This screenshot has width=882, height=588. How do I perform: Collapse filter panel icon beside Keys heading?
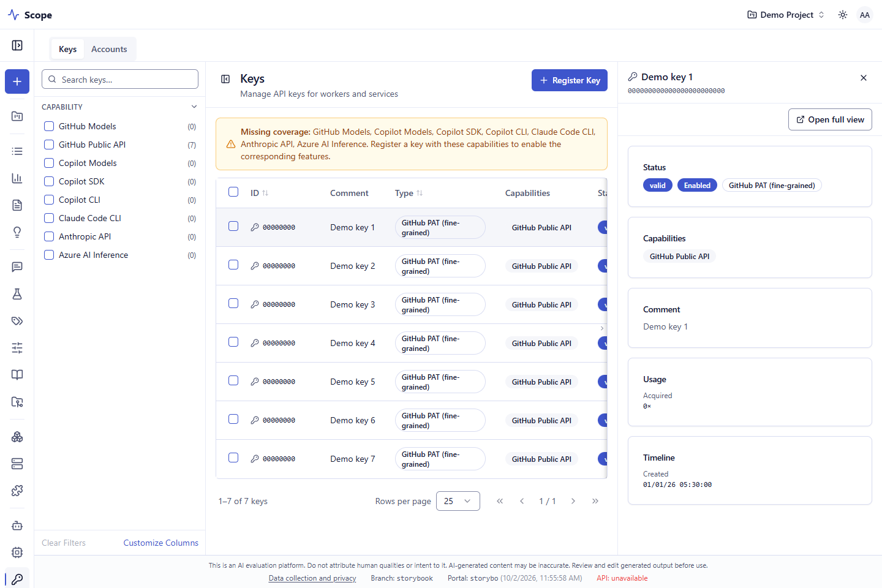[225, 79]
